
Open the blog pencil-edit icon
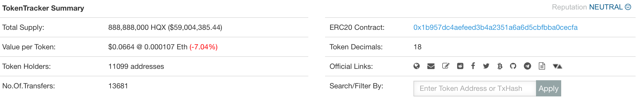[x=446, y=66]
